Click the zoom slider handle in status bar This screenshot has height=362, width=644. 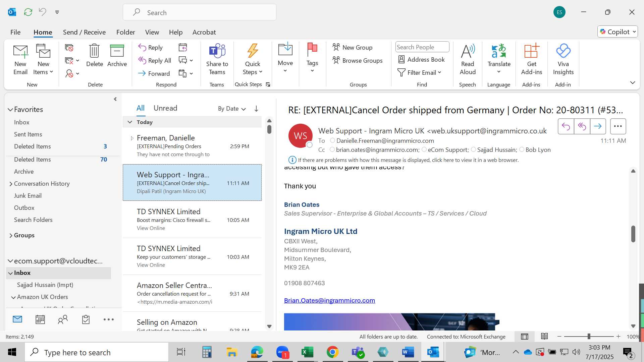click(x=589, y=337)
